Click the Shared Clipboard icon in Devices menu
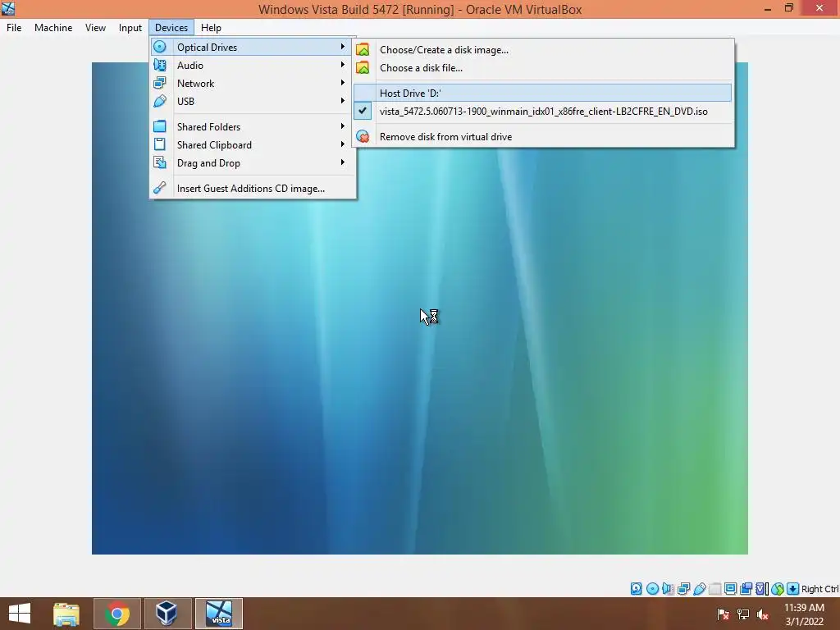Screen dimensions: 840x630 coord(160,144)
